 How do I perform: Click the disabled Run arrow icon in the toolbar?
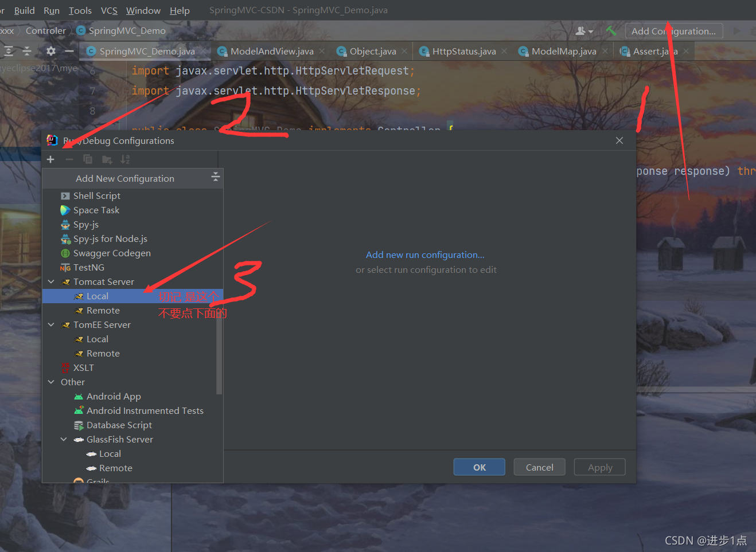coord(737,31)
